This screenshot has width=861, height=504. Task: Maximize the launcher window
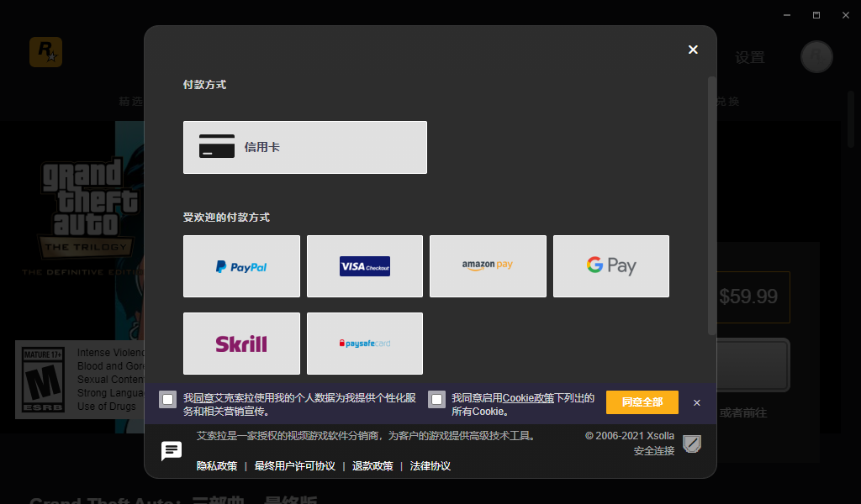pos(816,15)
